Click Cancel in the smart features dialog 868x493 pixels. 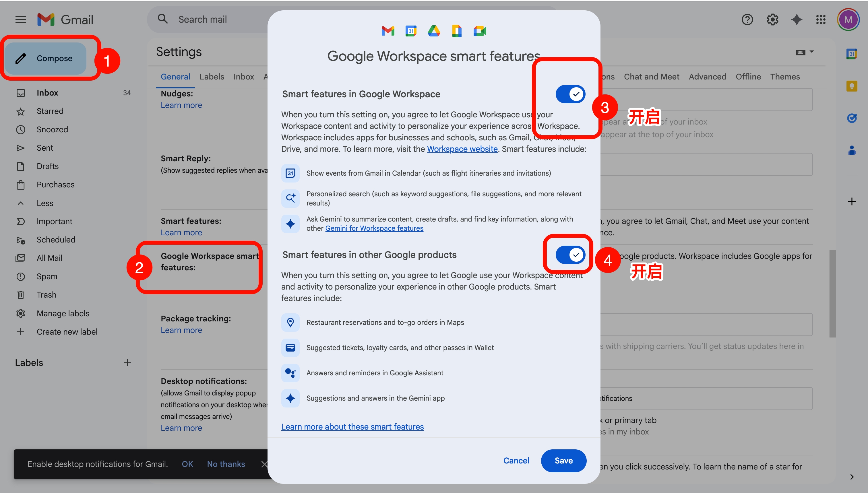[x=516, y=461]
